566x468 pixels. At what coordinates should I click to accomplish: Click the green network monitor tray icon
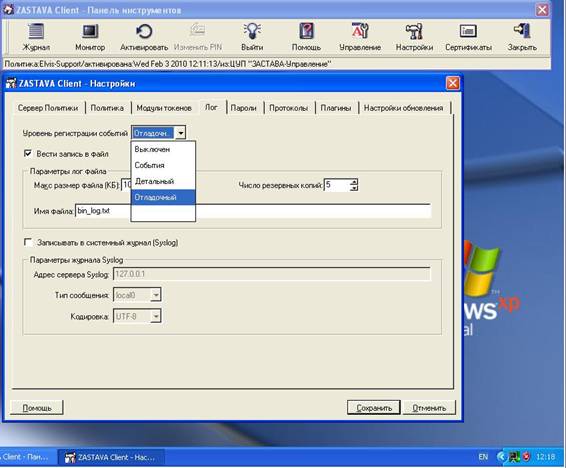point(514,457)
